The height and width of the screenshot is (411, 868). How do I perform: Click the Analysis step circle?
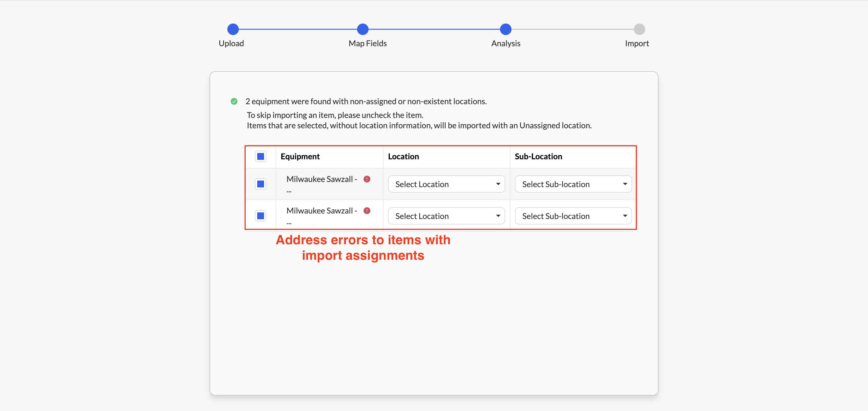coord(505,29)
